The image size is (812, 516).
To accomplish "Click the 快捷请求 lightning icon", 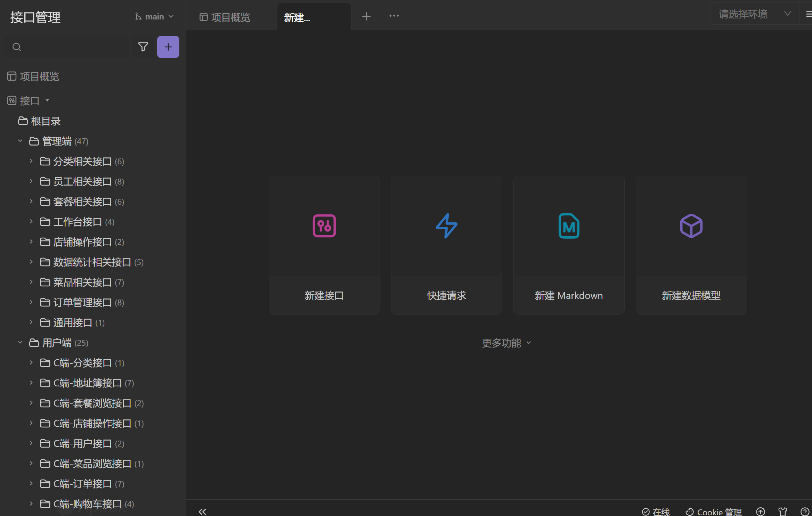I will (x=446, y=226).
